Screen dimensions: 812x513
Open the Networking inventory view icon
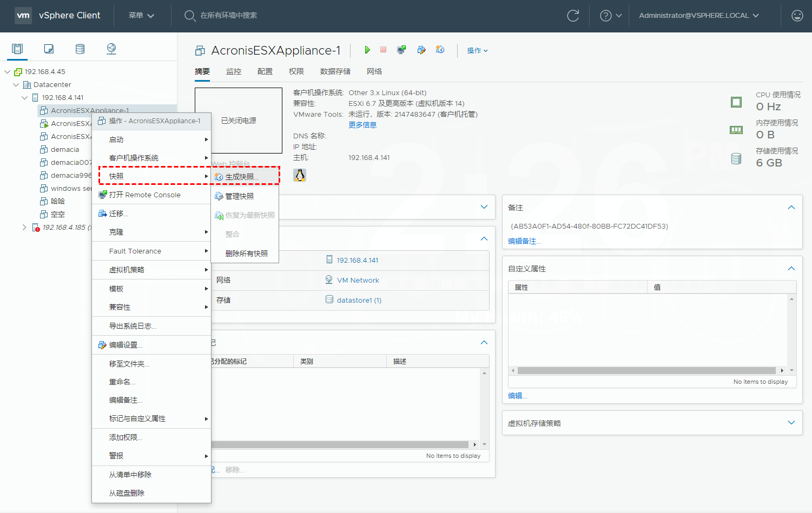pos(111,49)
